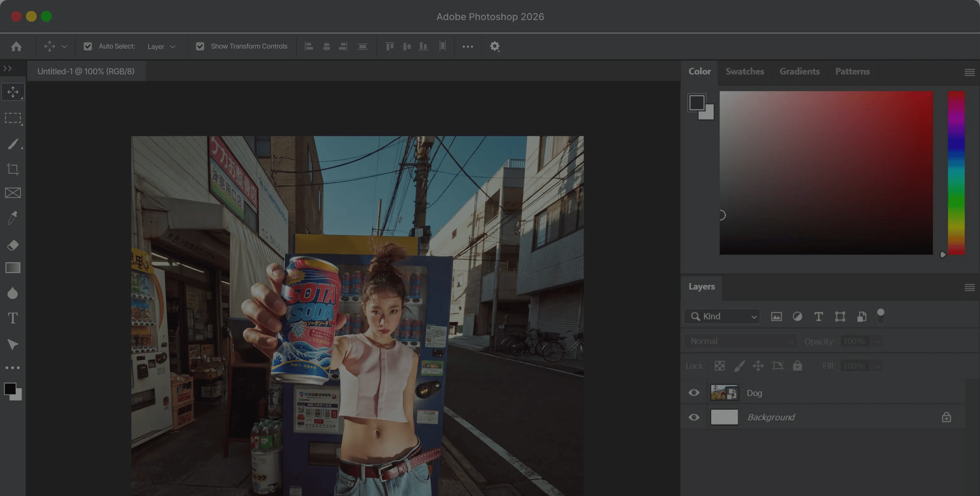Select the Gradient tool
Image resolution: width=980 pixels, height=496 pixels.
[13, 268]
